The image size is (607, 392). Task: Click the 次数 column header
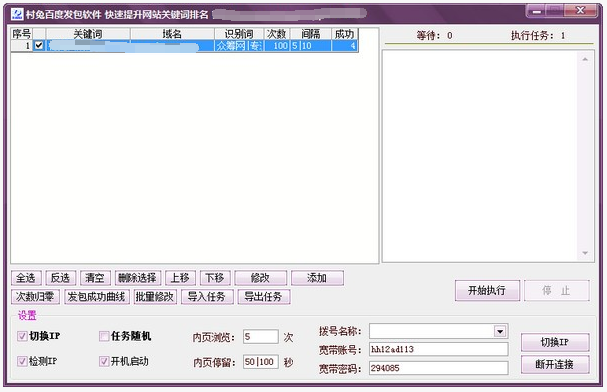(x=276, y=34)
